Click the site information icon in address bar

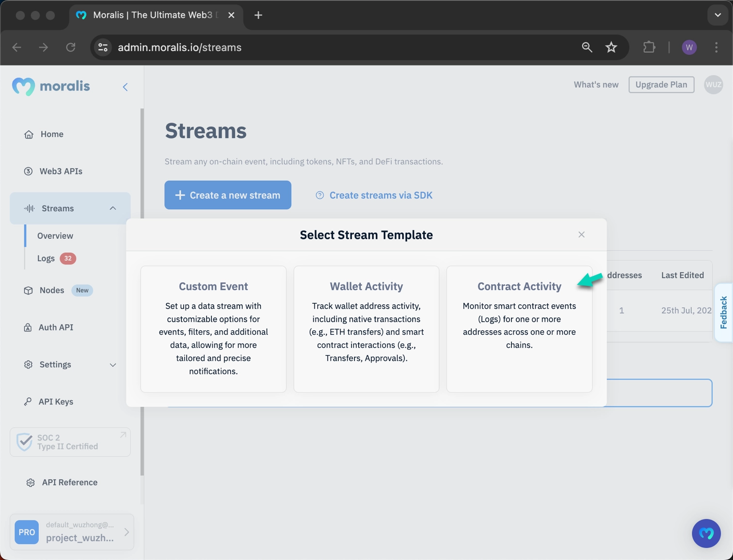pyautogui.click(x=103, y=47)
